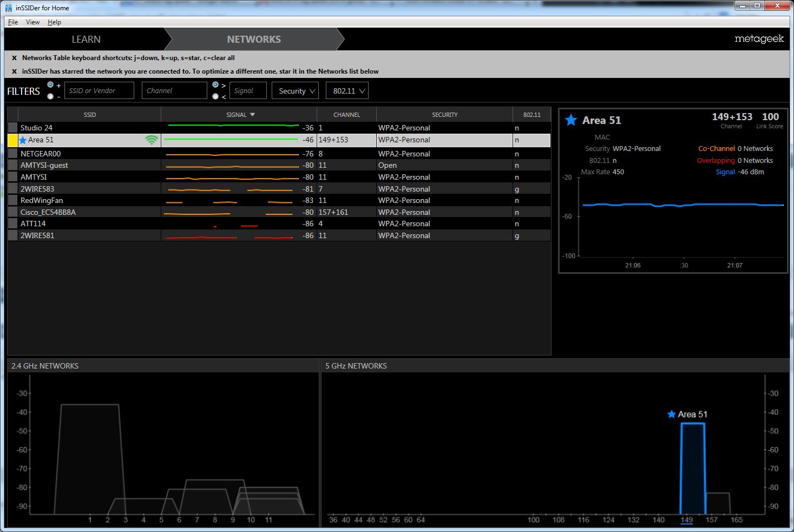Toggle the 2WIRE583 checkbox
The width and height of the screenshot is (794, 532).
[x=12, y=189]
